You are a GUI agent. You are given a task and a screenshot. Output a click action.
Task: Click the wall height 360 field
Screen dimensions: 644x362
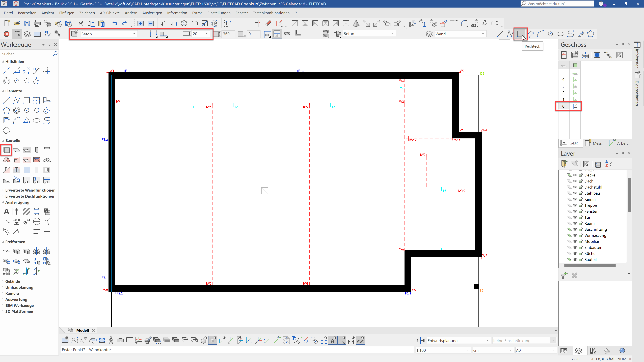pyautogui.click(x=228, y=34)
